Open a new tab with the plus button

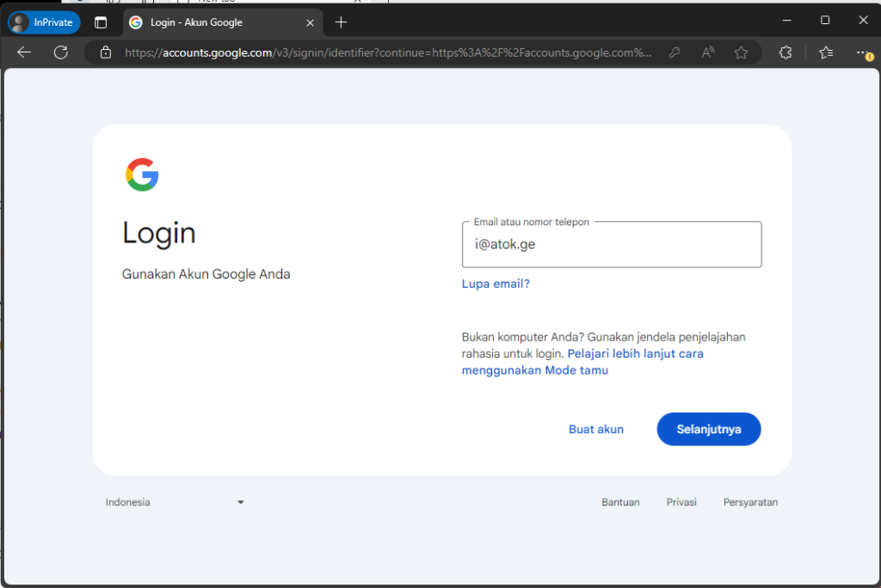pyautogui.click(x=342, y=22)
